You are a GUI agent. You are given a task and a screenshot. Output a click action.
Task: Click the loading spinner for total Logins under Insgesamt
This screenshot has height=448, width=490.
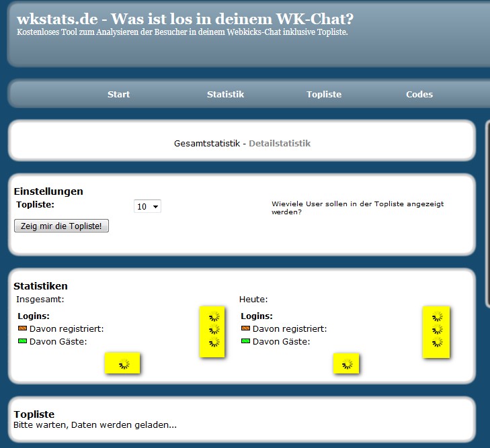214,317
